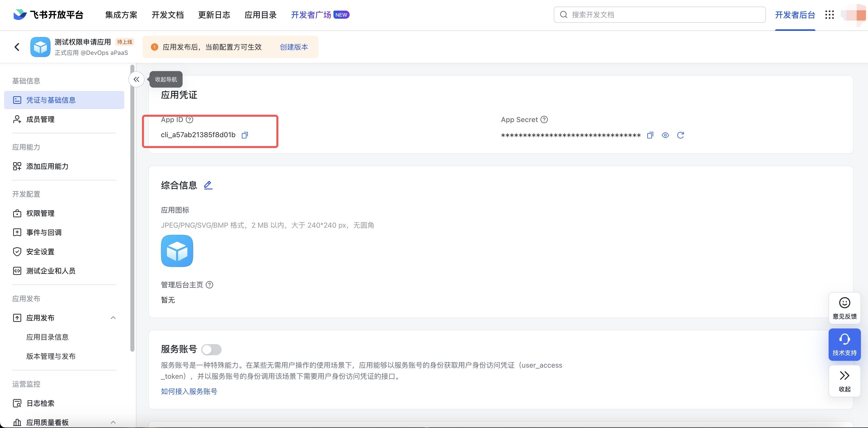The width and height of the screenshot is (868, 428).
Task: Open 技术支持 support widget
Action: [845, 344]
